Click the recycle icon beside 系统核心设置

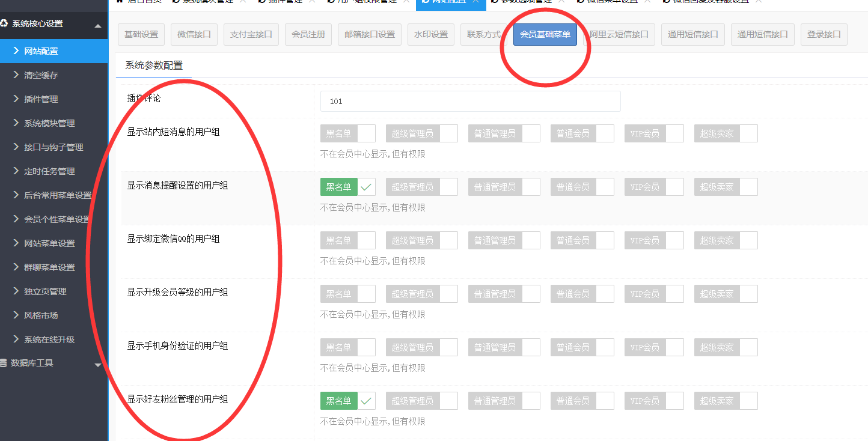[x=4, y=23]
